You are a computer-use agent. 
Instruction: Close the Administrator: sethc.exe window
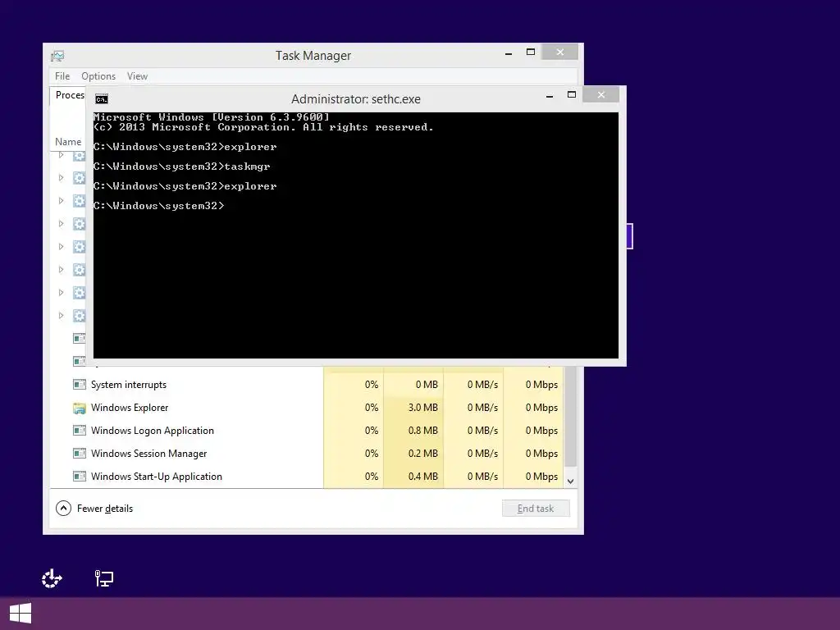[601, 95]
